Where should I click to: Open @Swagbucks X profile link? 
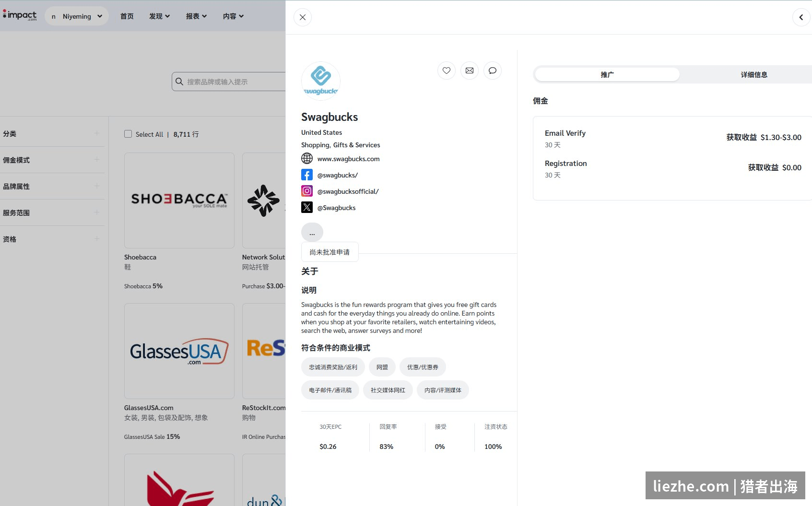click(x=336, y=208)
